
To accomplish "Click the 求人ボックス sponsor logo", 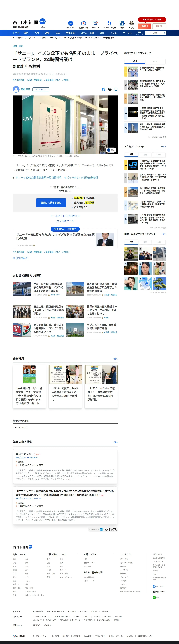I will tap(108, 529).
